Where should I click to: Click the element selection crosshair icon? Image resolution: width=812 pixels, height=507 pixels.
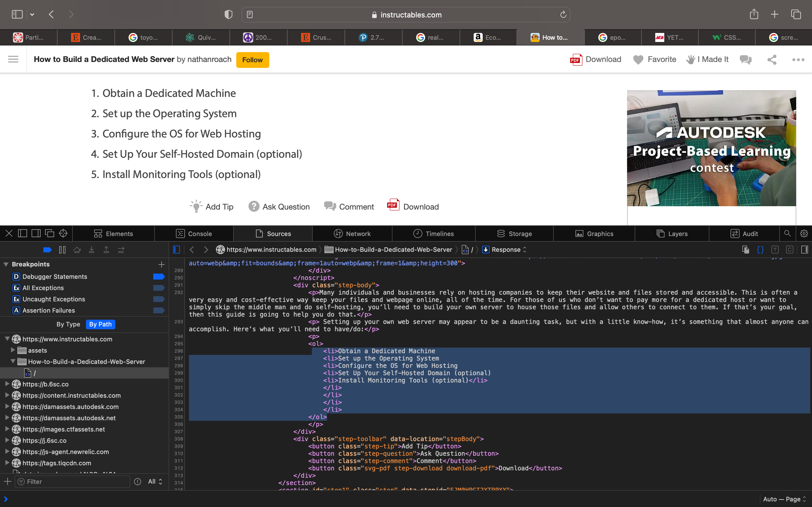63,234
